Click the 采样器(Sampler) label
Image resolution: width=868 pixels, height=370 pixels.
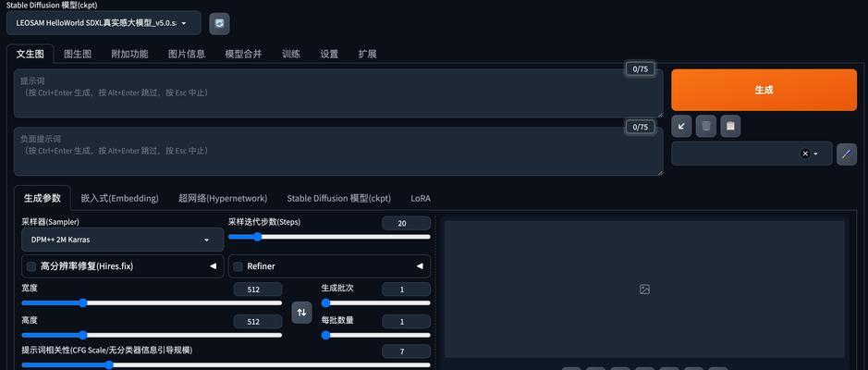pyautogui.click(x=50, y=222)
